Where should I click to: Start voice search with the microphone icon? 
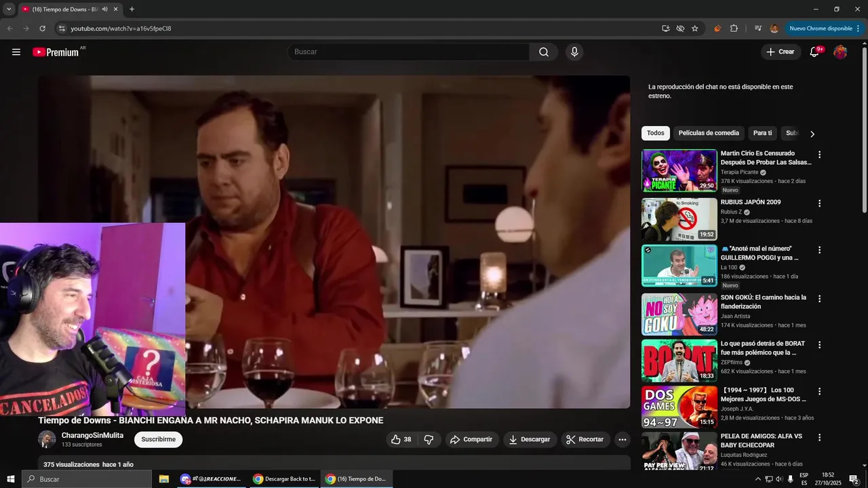click(x=574, y=52)
